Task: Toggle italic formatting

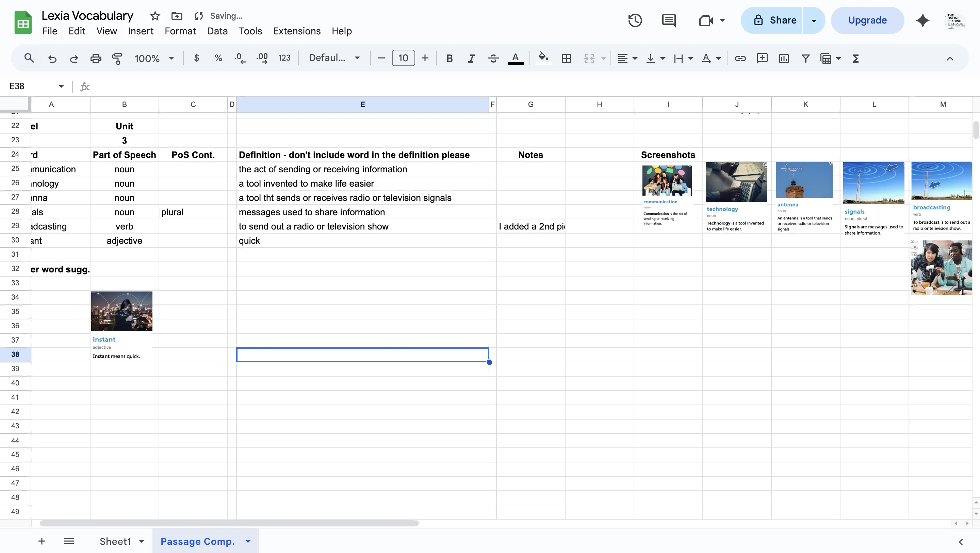Action: (x=471, y=58)
